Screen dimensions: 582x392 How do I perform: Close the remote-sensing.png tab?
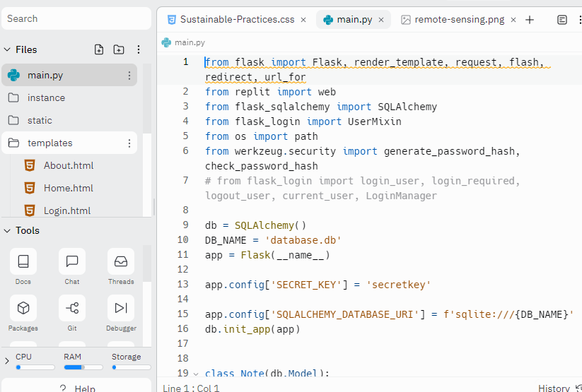coord(513,20)
